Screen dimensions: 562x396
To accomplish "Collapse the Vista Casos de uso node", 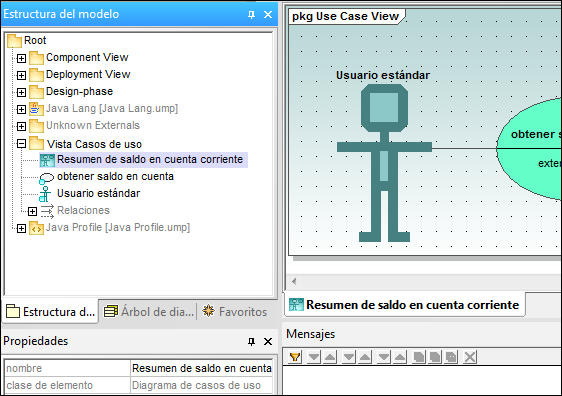I will 22,144.
